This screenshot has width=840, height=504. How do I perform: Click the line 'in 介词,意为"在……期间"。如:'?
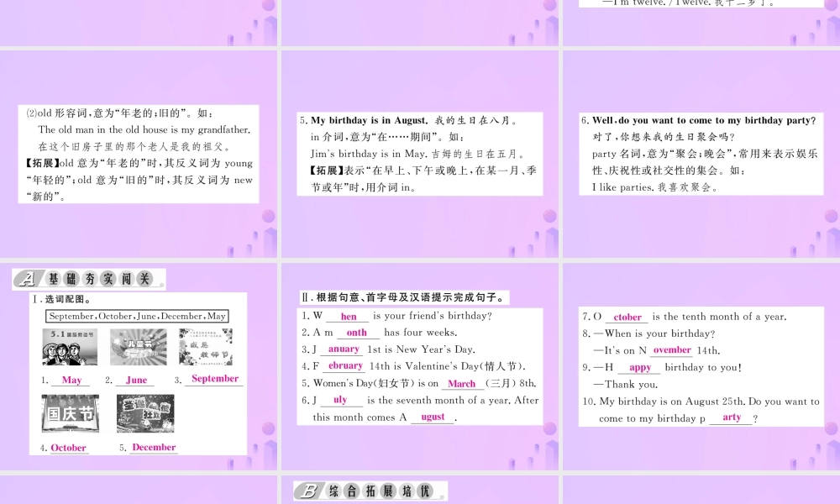(x=386, y=137)
